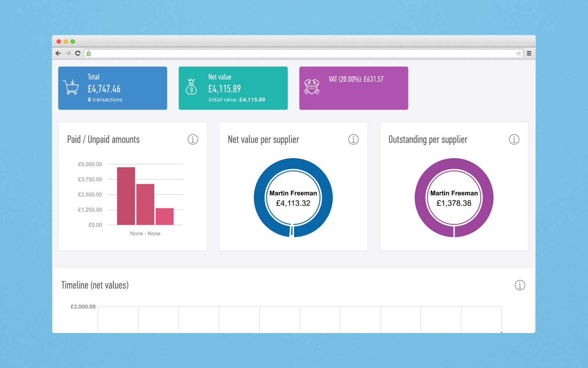Screen dimensions: 588x368
Task: Click the £4,747.46 total amount
Action: [104, 89]
